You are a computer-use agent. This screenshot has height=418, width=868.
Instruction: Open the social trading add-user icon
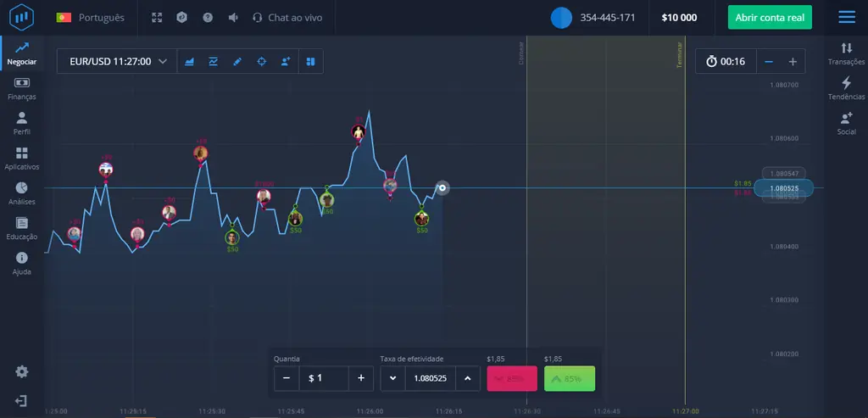[286, 61]
